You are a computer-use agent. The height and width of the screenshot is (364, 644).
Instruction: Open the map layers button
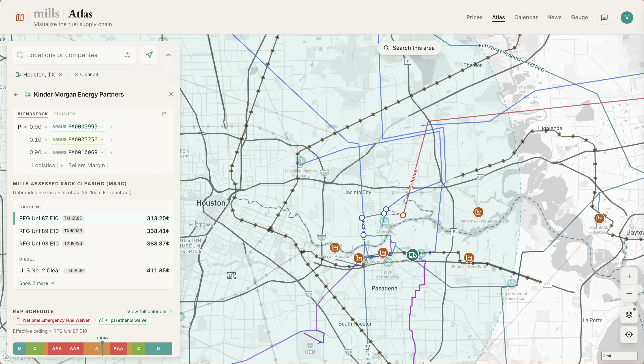point(629,314)
